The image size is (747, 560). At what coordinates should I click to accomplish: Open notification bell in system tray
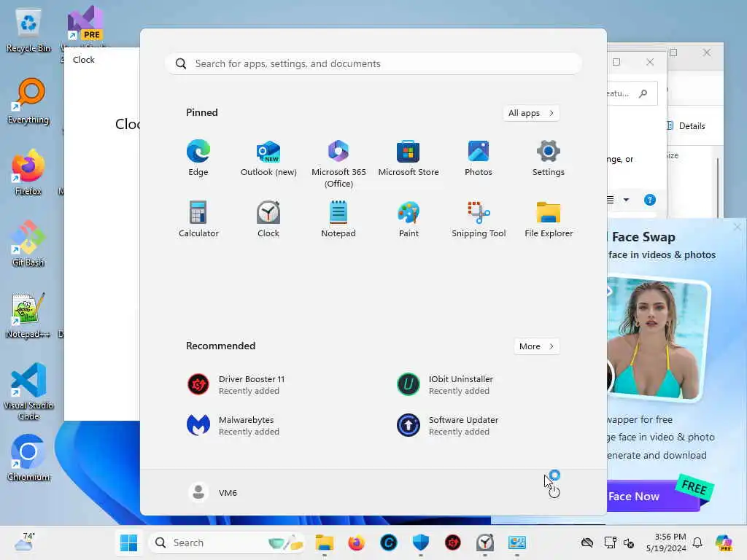tap(697, 542)
